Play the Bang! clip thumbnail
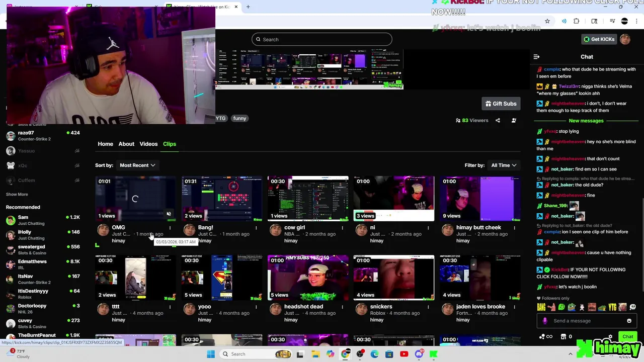644x362 pixels. (x=222, y=199)
